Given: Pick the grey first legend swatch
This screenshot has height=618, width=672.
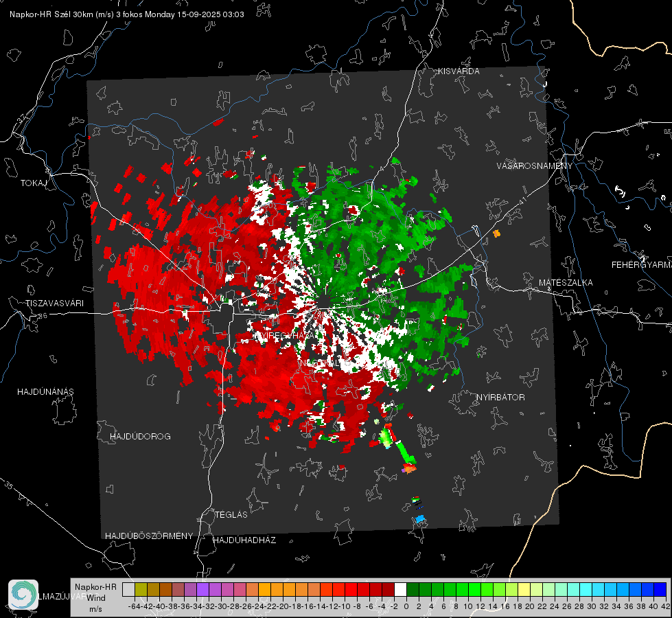Looking at the screenshot, I should pyautogui.click(x=128, y=589).
